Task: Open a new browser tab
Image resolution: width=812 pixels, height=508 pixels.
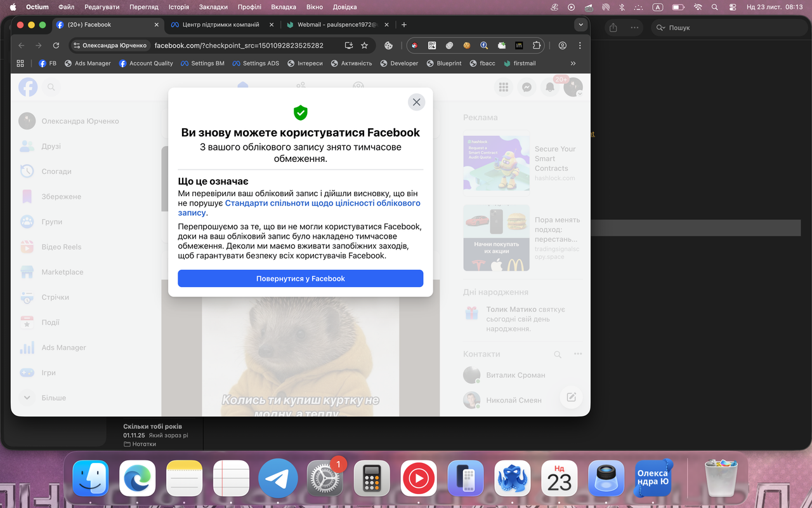Action: click(x=404, y=25)
